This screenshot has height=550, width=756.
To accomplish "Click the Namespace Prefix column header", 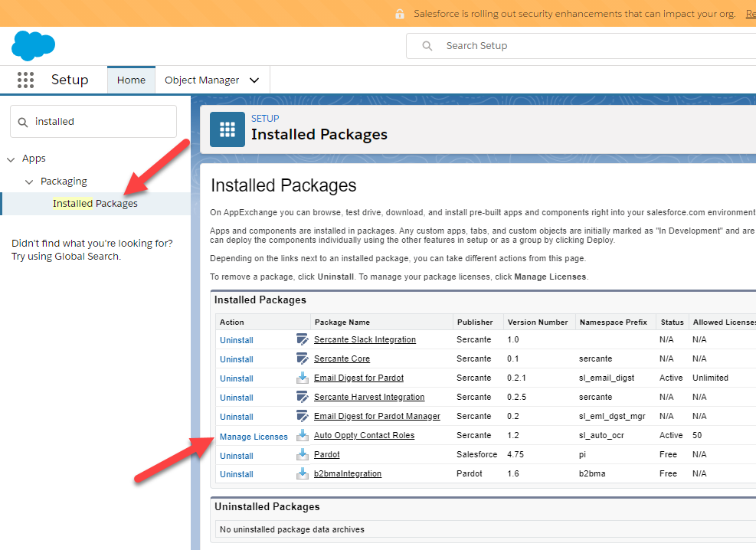I will click(x=614, y=322).
